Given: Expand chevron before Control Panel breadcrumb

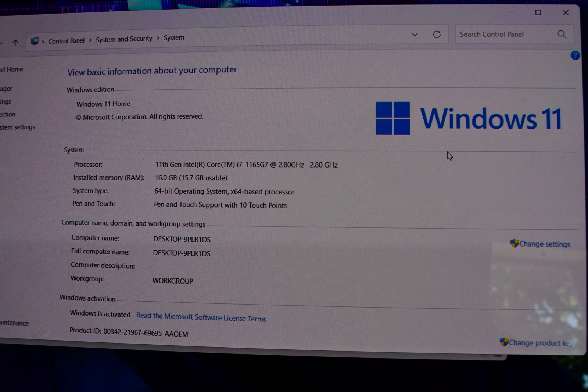Looking at the screenshot, I should 43,41.
